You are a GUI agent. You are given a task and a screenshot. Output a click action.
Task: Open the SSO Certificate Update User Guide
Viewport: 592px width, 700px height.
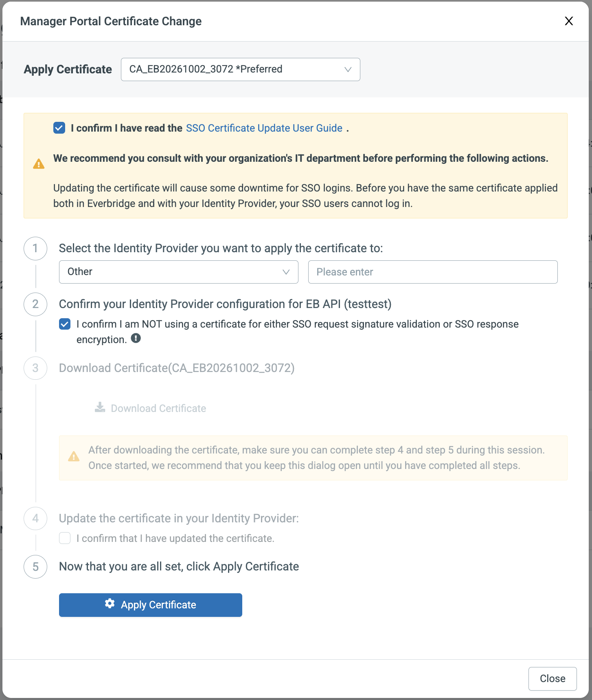tap(264, 128)
